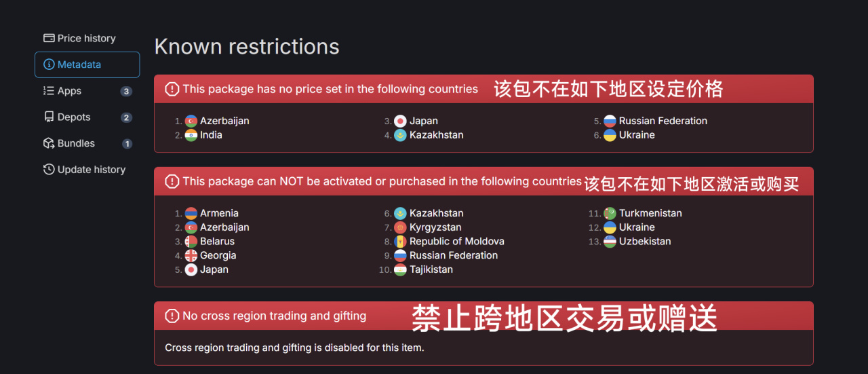This screenshot has width=868, height=374.
Task: Click the Apps count badge 3
Action: point(126,91)
